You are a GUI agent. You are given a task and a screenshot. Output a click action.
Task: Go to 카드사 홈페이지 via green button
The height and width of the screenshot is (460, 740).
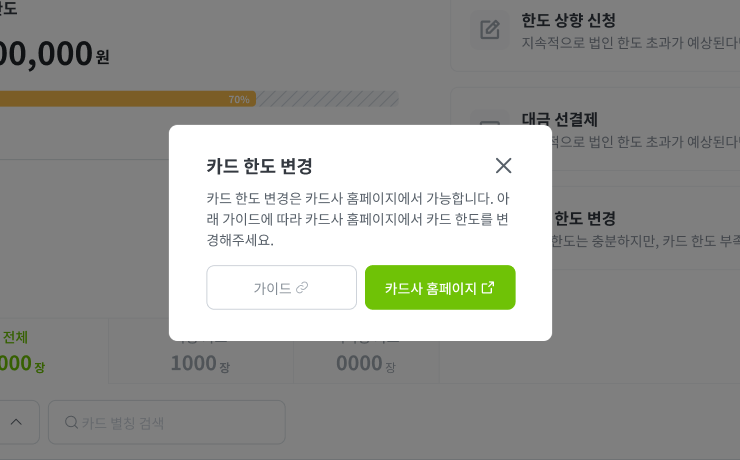tap(431, 288)
